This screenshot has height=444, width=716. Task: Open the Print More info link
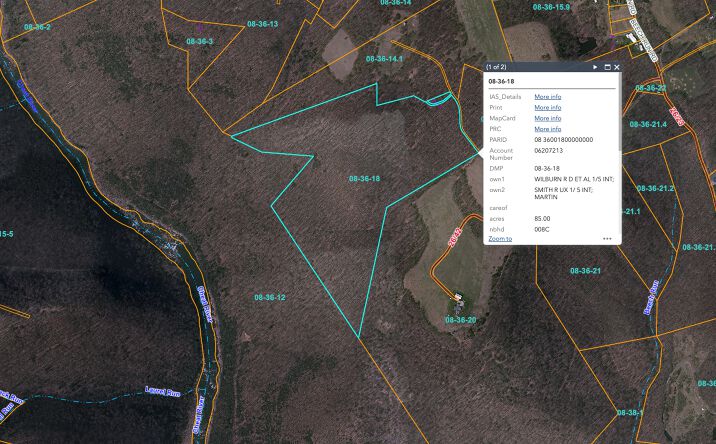(x=548, y=107)
